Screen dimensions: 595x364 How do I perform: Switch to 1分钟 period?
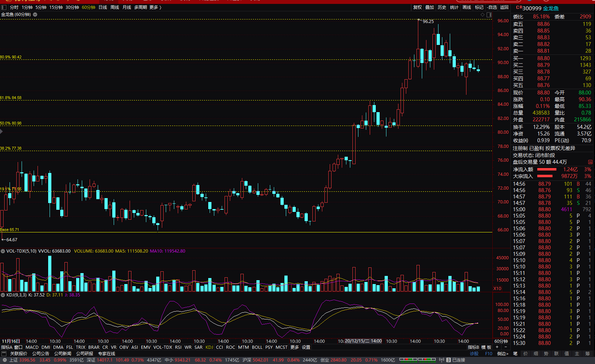(x=27, y=7)
